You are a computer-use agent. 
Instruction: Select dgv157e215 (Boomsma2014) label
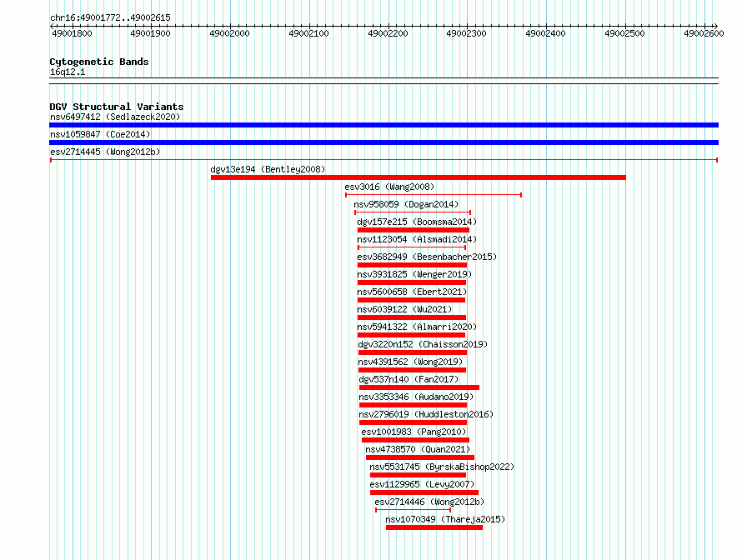click(417, 222)
